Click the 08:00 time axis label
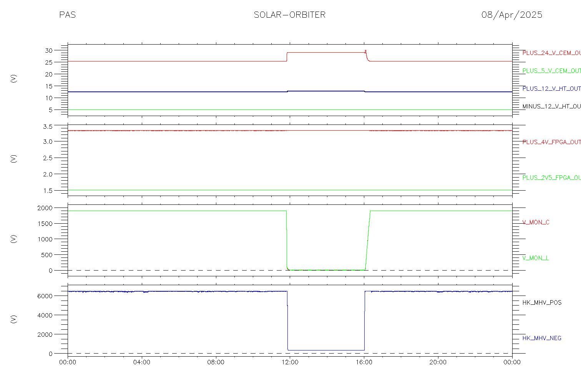This screenshot has height=392, width=581. 216,362
